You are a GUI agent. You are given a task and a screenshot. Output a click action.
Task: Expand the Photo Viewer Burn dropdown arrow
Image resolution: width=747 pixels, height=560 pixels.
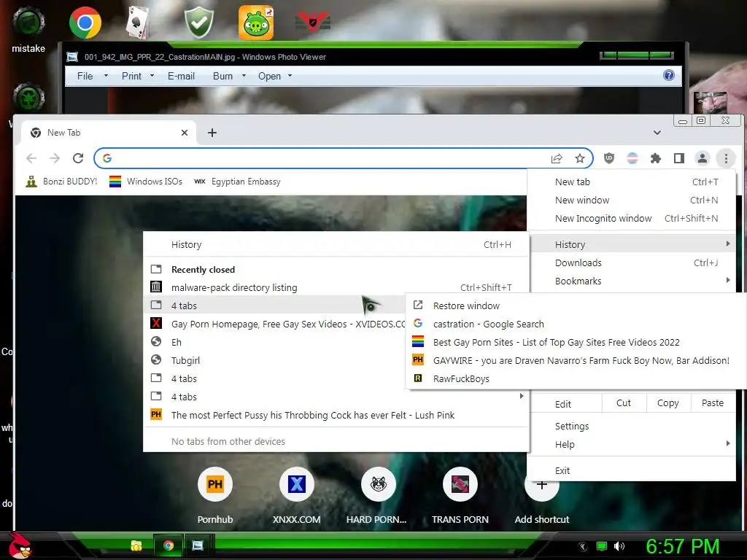click(244, 76)
